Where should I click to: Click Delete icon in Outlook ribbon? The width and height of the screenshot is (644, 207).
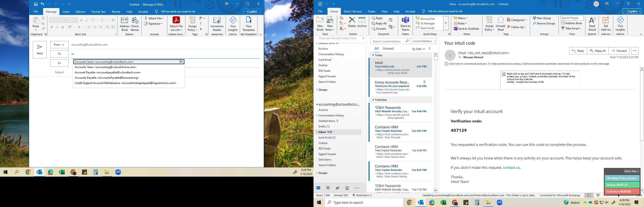(352, 22)
